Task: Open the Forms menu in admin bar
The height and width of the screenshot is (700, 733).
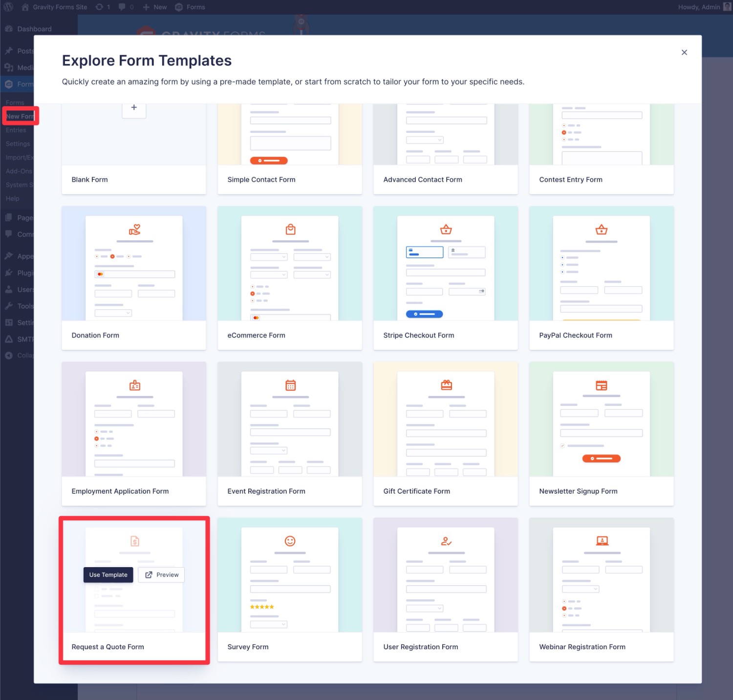Action: (x=190, y=7)
